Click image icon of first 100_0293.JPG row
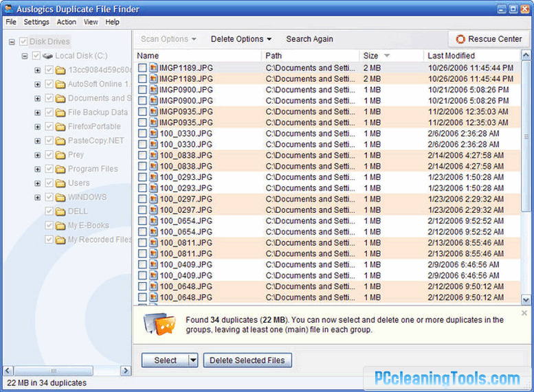 coord(153,177)
